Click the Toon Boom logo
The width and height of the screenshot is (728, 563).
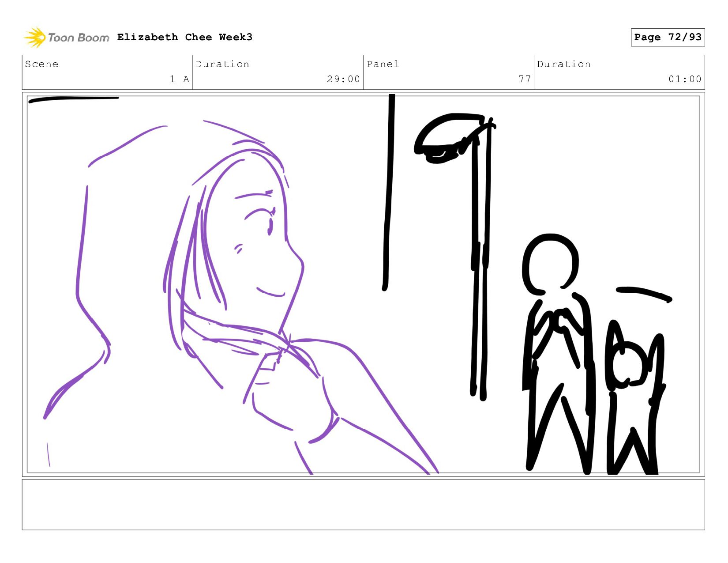pyautogui.click(x=66, y=37)
